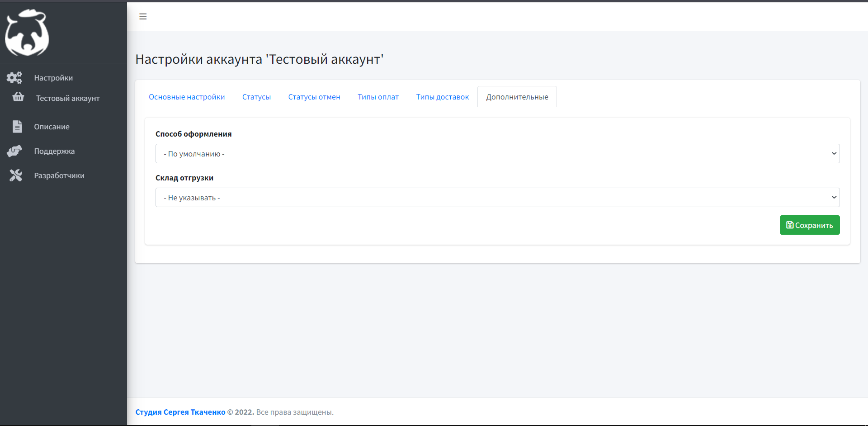Click the tools icon beside Разработчики
The height and width of the screenshot is (426, 868).
16,175
